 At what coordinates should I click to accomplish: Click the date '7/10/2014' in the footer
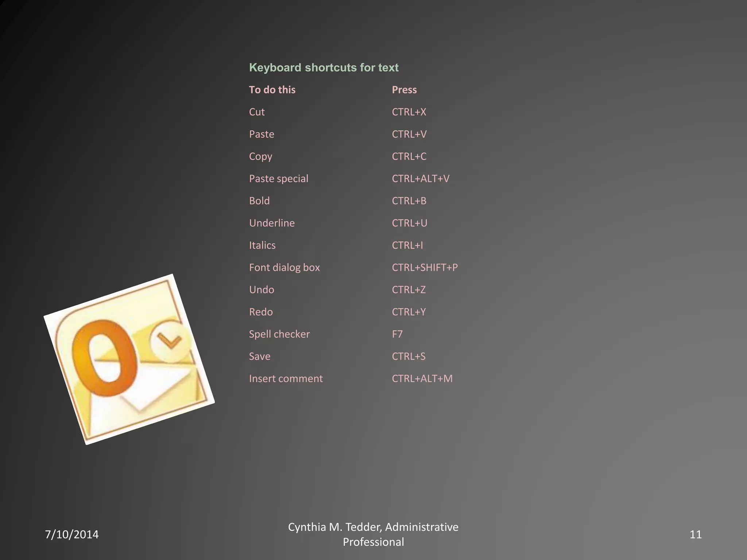[x=72, y=534]
